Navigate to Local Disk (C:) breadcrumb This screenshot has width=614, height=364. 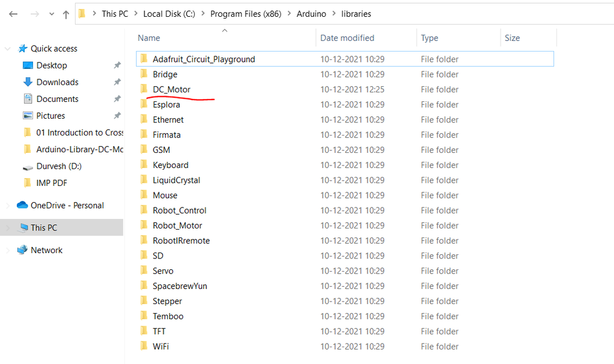[x=169, y=14]
